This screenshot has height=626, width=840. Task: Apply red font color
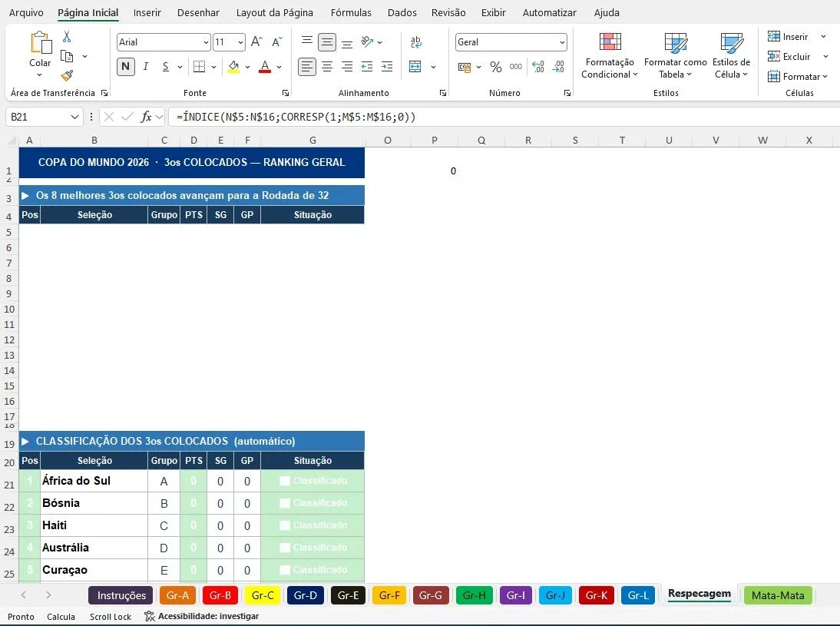click(x=265, y=67)
